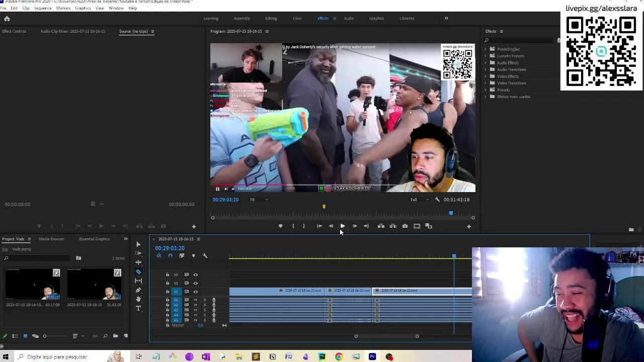Mute audio track A1
This screenshot has width=644, height=362.
pyautogui.click(x=196, y=300)
